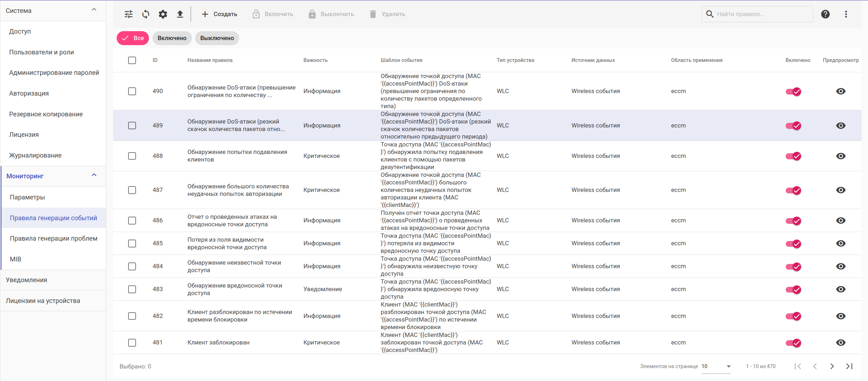The image size is (868, 381).
Task: Jump to the last page of rules
Action: pyautogui.click(x=849, y=366)
